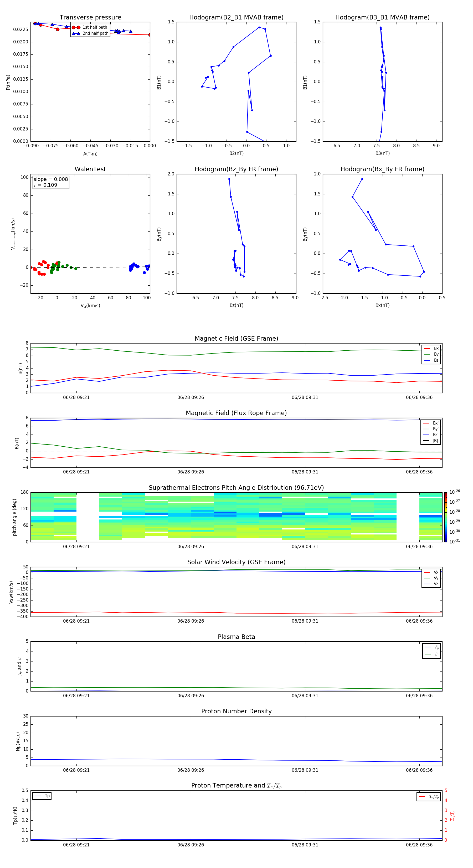Select the "Hodogram(Bz_By FR frame)" title
Viewport: 473px width, 868px height.
[x=236, y=169]
